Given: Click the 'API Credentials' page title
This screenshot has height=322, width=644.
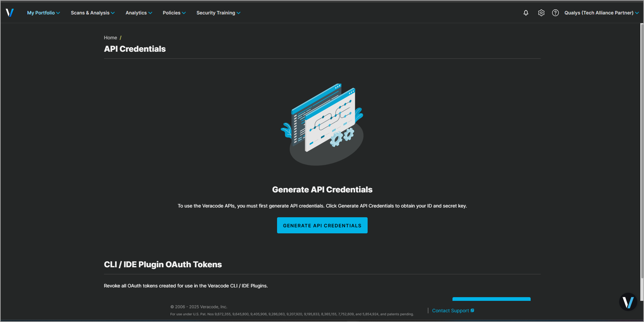Looking at the screenshot, I should pos(135,49).
